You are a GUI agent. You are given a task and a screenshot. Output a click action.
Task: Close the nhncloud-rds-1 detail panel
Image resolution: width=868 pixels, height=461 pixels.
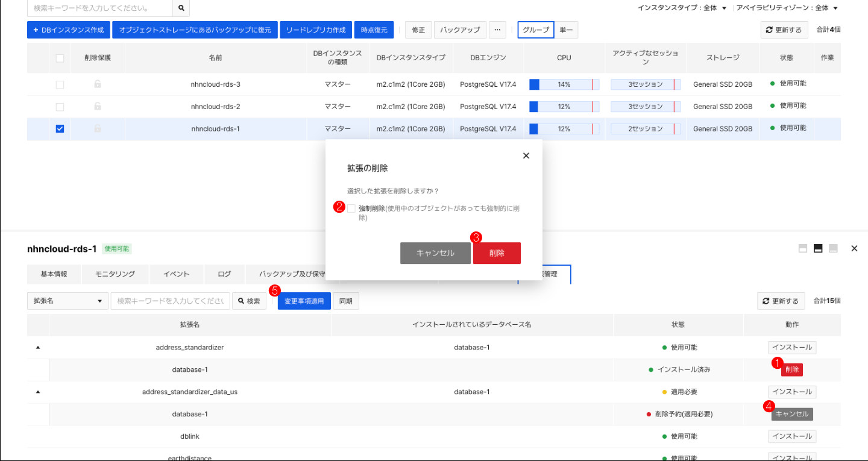(x=854, y=248)
